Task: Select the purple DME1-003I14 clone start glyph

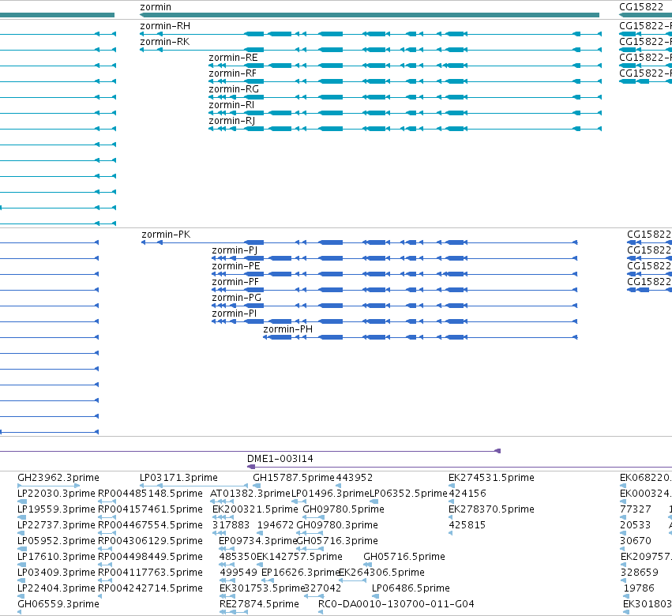Action: click(x=252, y=467)
